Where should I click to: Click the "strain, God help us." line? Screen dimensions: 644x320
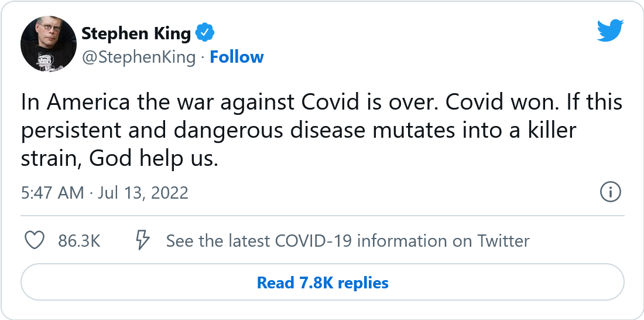point(119,158)
